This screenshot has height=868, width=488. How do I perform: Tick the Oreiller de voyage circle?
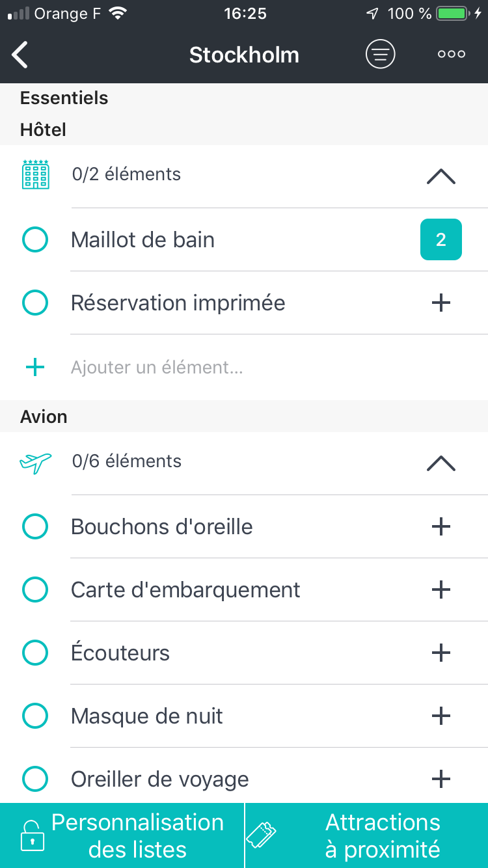tap(35, 779)
